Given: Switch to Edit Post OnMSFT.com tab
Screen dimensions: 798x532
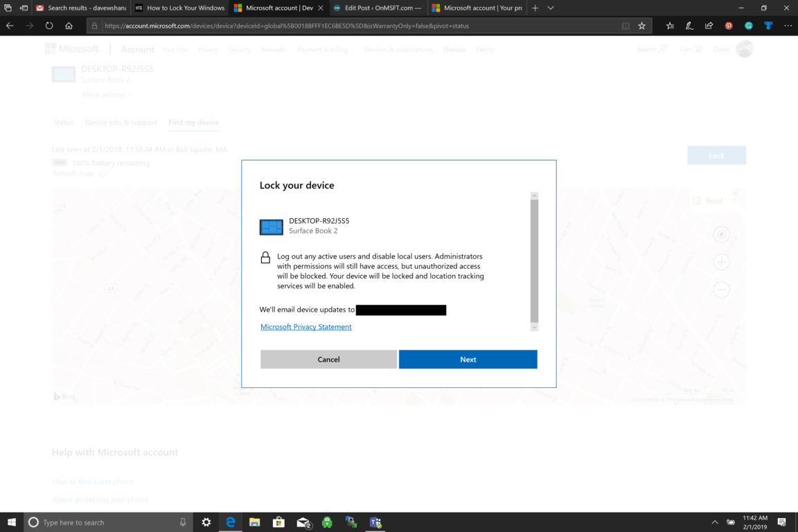Looking at the screenshot, I should click(378, 8).
